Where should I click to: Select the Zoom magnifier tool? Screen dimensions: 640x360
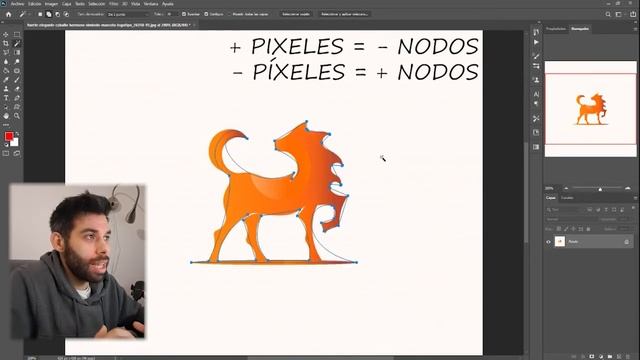(17, 116)
